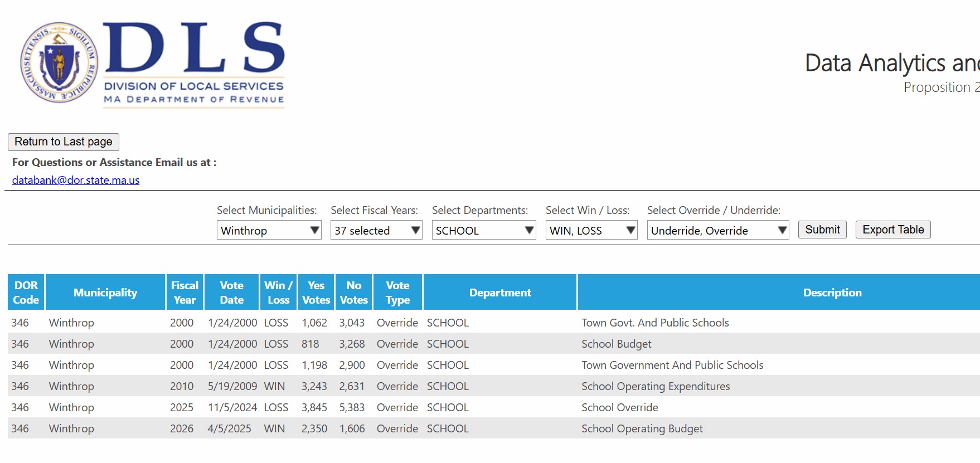Screen dimensions: 980x463
Task: Sort by the Vote Date column header
Action: coord(231,293)
